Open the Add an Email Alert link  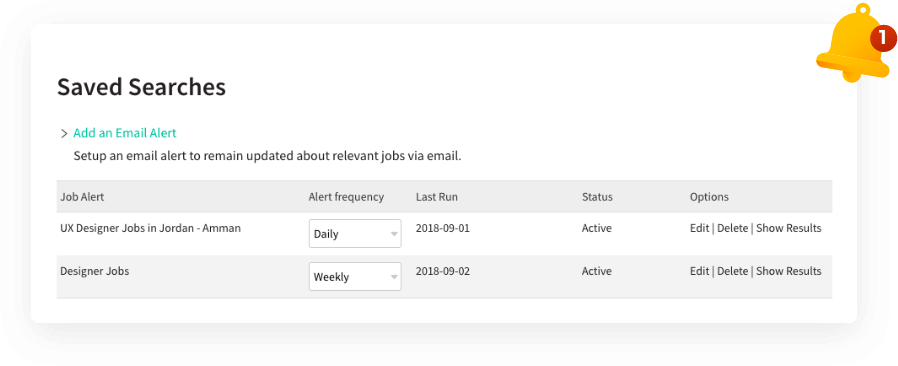coord(125,133)
